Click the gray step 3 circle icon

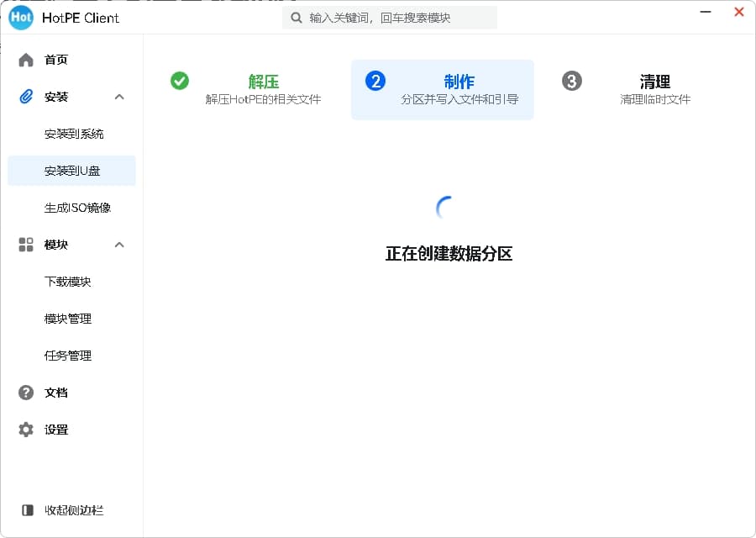point(572,81)
